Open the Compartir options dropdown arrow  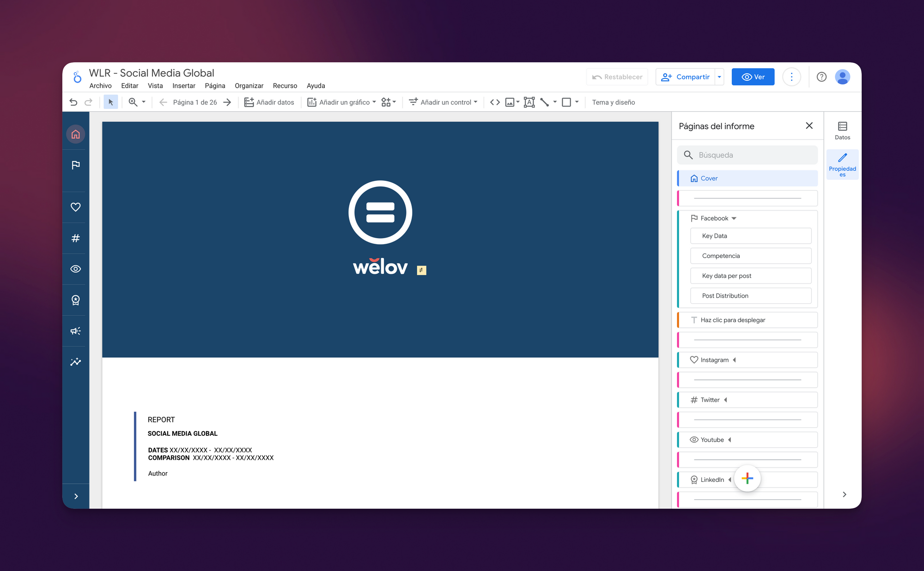(x=719, y=77)
